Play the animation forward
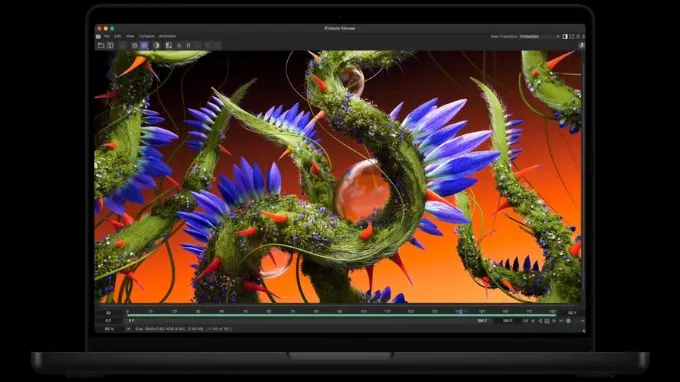Viewport: 680px width, 382px height. click(554, 321)
